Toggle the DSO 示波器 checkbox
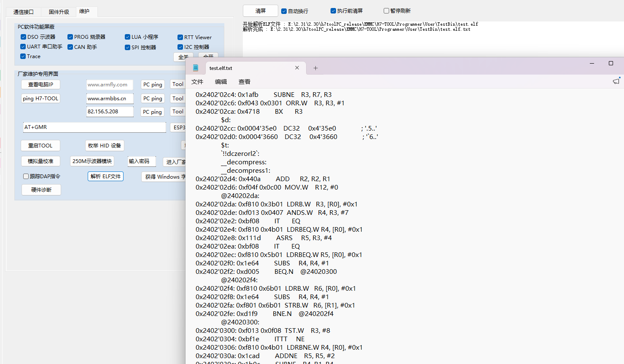This screenshot has height=364, width=624. coord(24,37)
